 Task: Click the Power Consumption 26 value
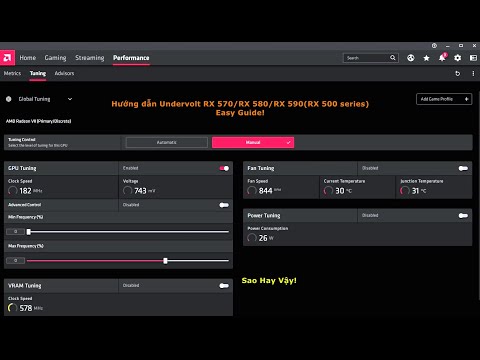point(263,238)
